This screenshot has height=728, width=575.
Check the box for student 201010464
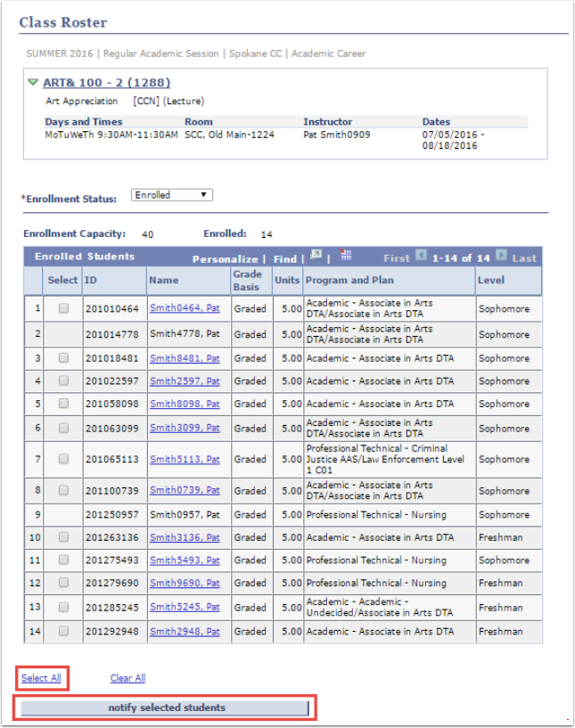coord(63,308)
